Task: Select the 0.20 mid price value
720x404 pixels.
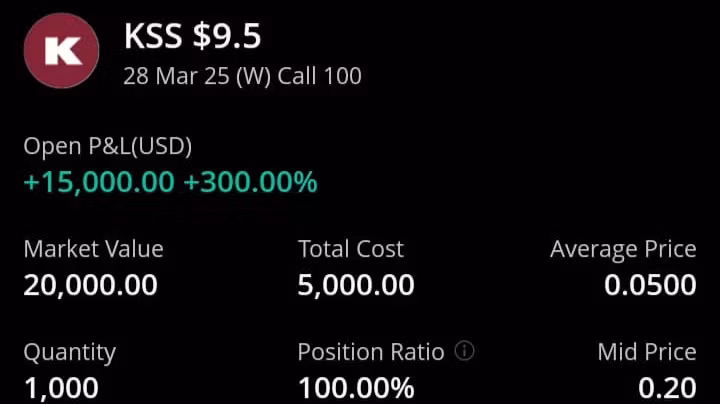Action: pyautogui.click(x=668, y=387)
